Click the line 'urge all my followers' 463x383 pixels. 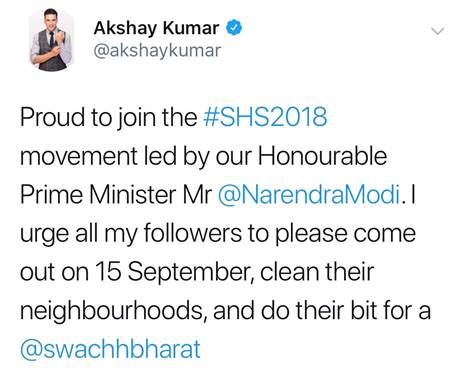pos(218,233)
